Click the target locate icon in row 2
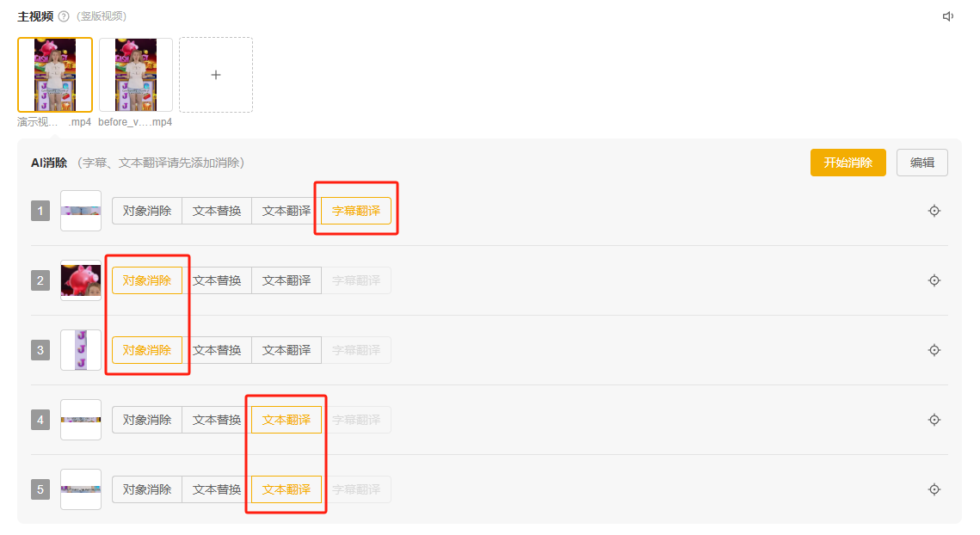Viewport: 980px width, 535px height. (934, 280)
